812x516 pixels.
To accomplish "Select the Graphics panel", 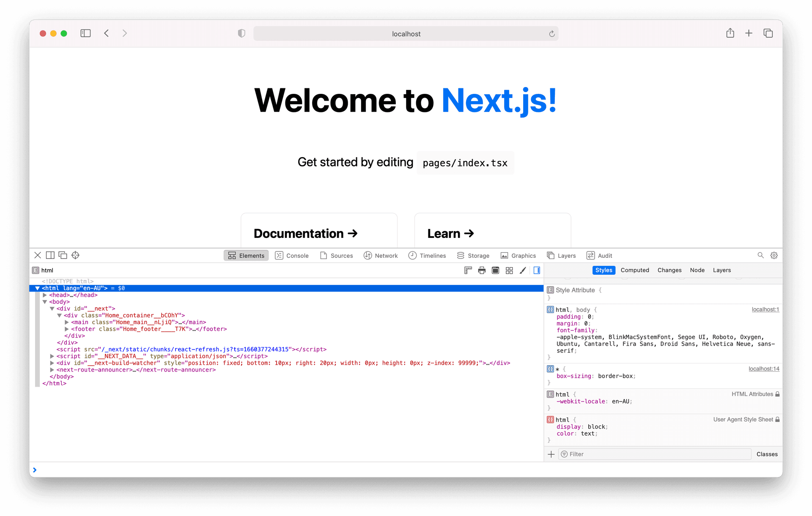I will point(518,255).
